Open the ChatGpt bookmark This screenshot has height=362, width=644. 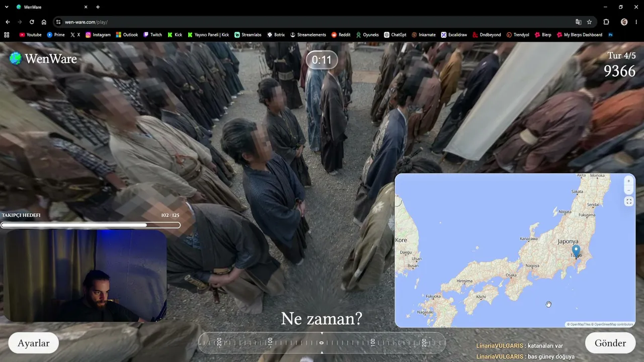click(x=395, y=35)
